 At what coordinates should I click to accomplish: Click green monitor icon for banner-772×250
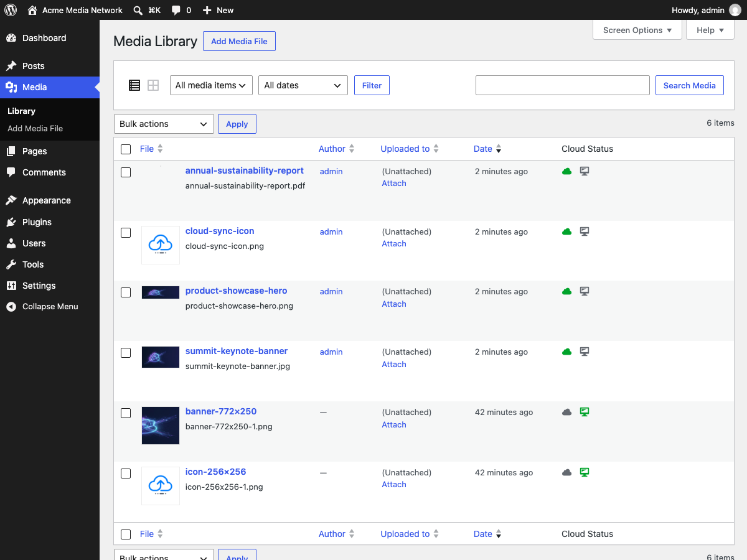pyautogui.click(x=585, y=412)
